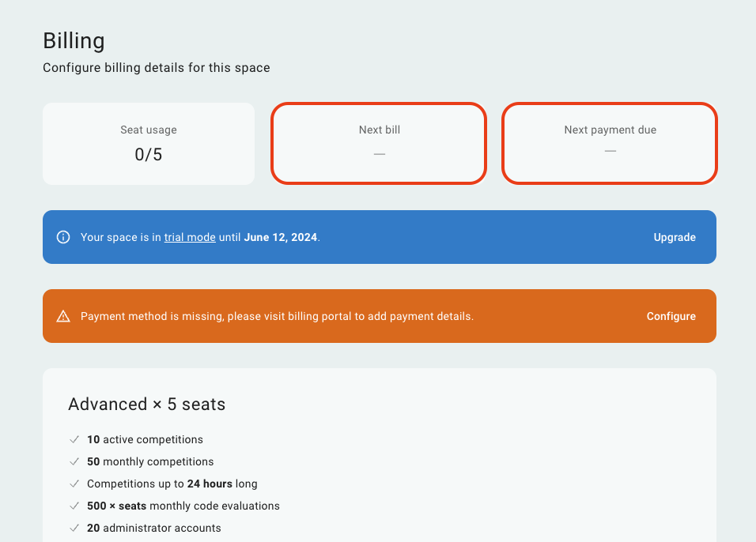Click the Billing page heading
Image resolution: width=756 pixels, height=542 pixels.
click(x=74, y=40)
